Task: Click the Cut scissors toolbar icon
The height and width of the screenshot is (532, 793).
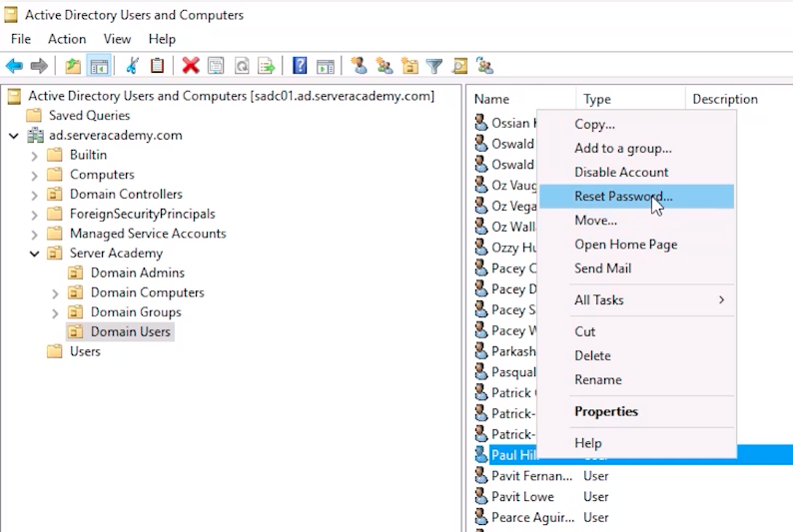Action: (x=131, y=66)
